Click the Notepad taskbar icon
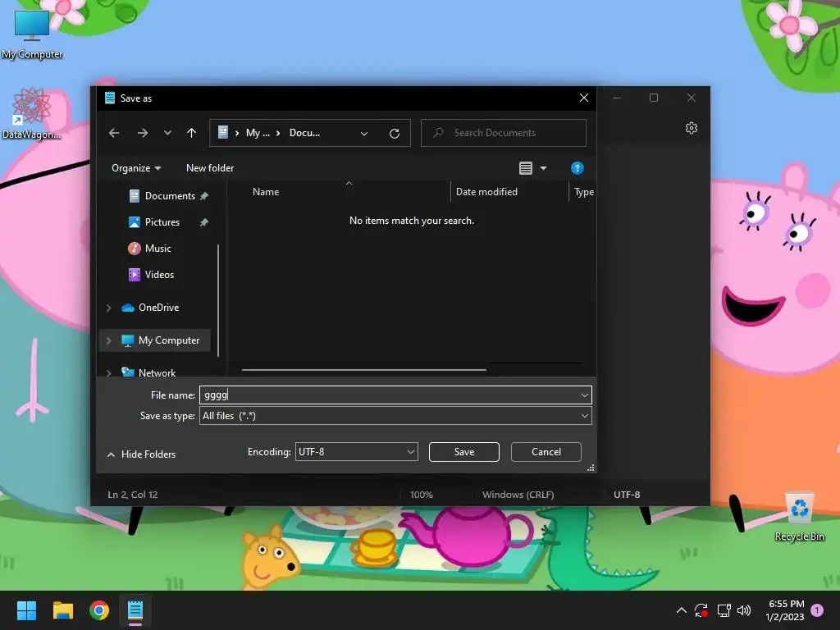The width and height of the screenshot is (840, 630). pyautogui.click(x=135, y=610)
